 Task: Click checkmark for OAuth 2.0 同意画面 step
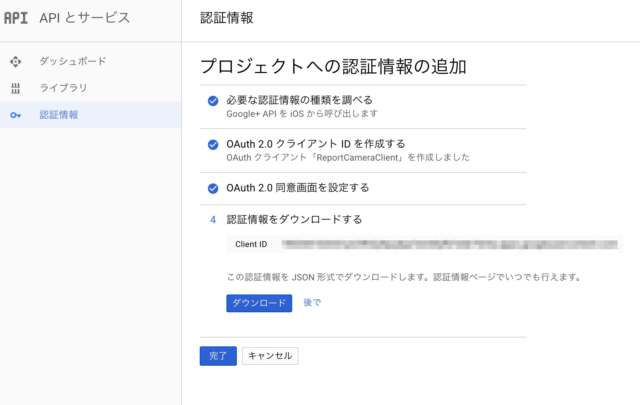(x=213, y=188)
